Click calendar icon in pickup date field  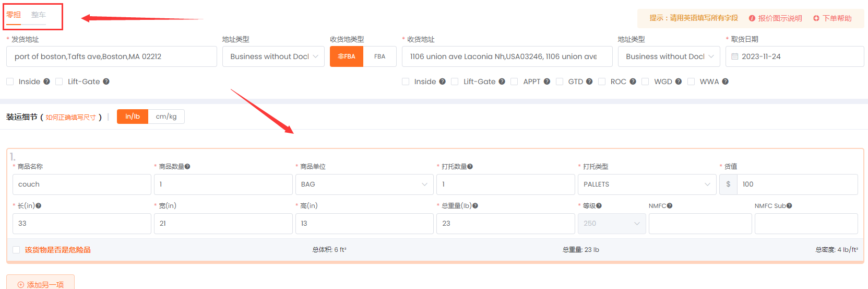tap(734, 56)
